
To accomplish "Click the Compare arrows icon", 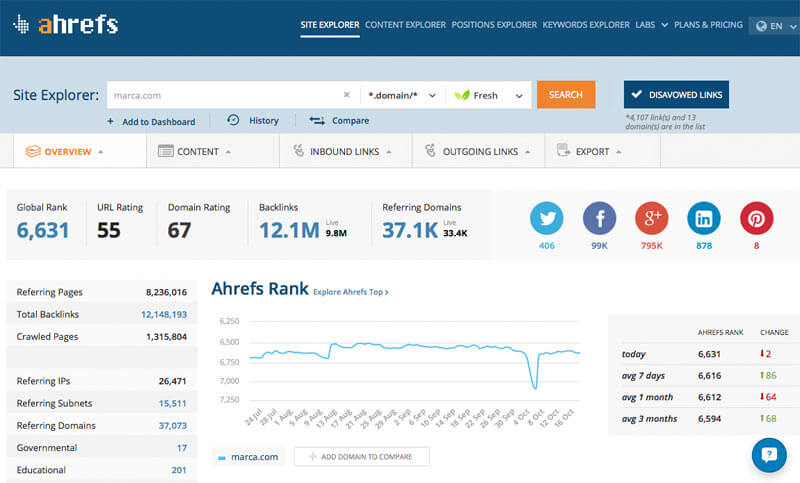I will (x=317, y=120).
